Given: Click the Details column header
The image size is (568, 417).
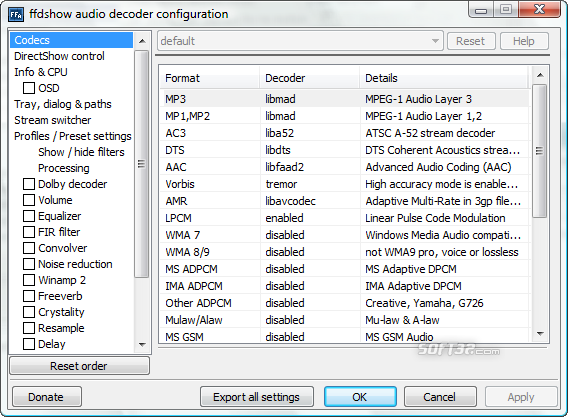Looking at the screenshot, I should click(x=445, y=78).
